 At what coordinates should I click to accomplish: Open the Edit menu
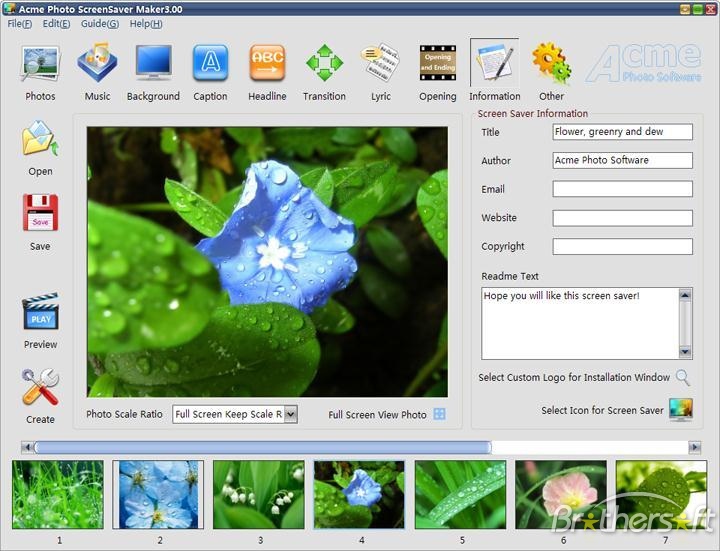(56, 24)
